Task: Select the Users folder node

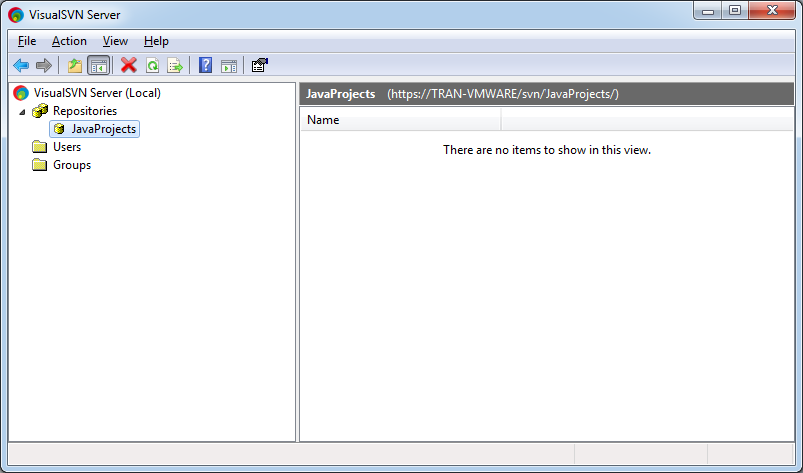Action: point(67,147)
